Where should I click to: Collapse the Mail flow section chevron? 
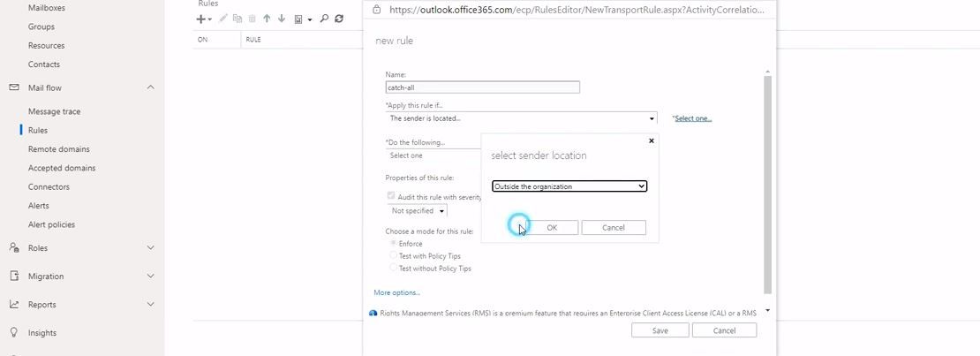(151, 87)
